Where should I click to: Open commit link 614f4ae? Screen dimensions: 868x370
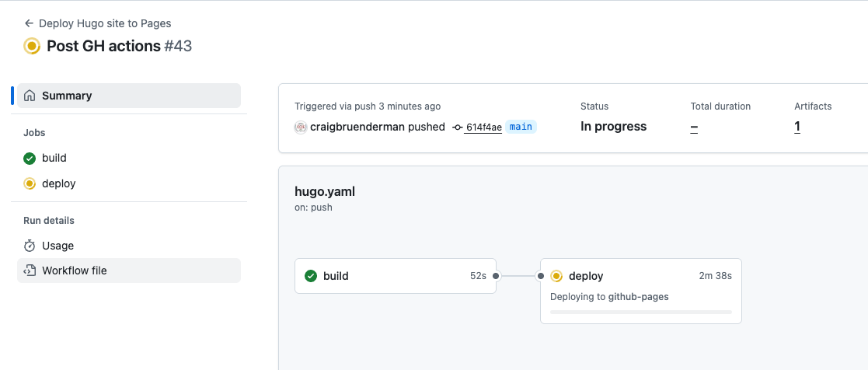click(x=484, y=127)
